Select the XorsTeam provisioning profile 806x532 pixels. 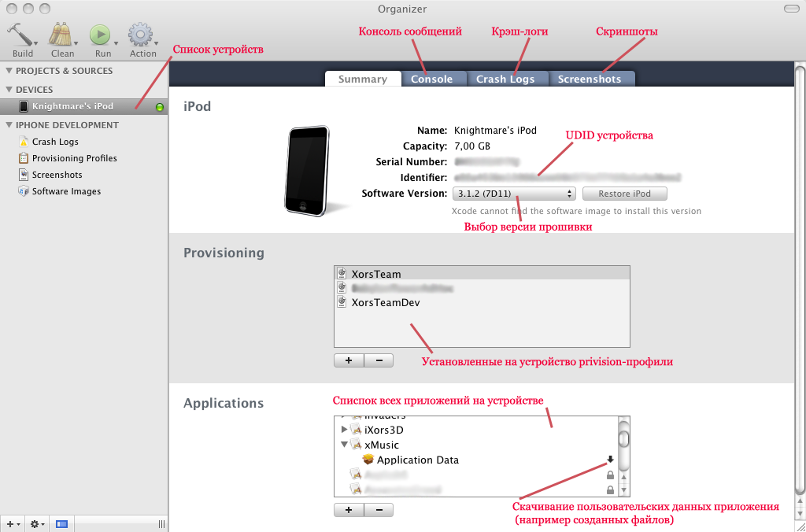pyautogui.click(x=482, y=274)
